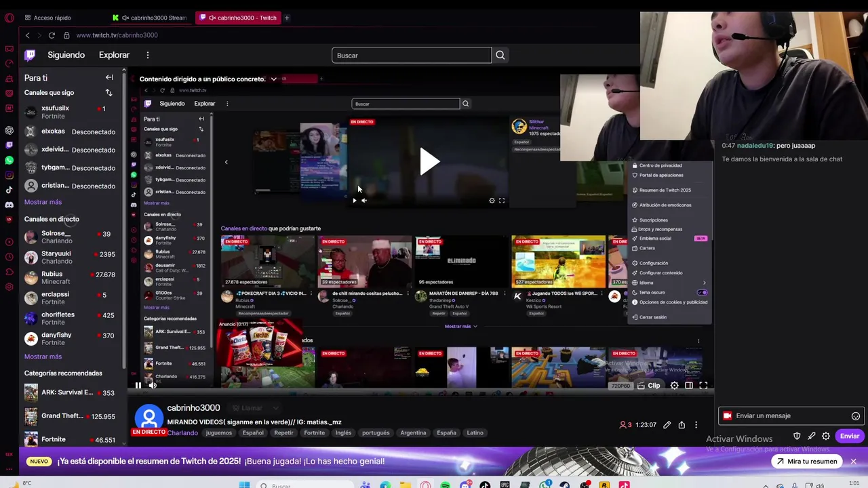The image size is (868, 488).
Task: Reload the current page
Action: click(x=52, y=35)
